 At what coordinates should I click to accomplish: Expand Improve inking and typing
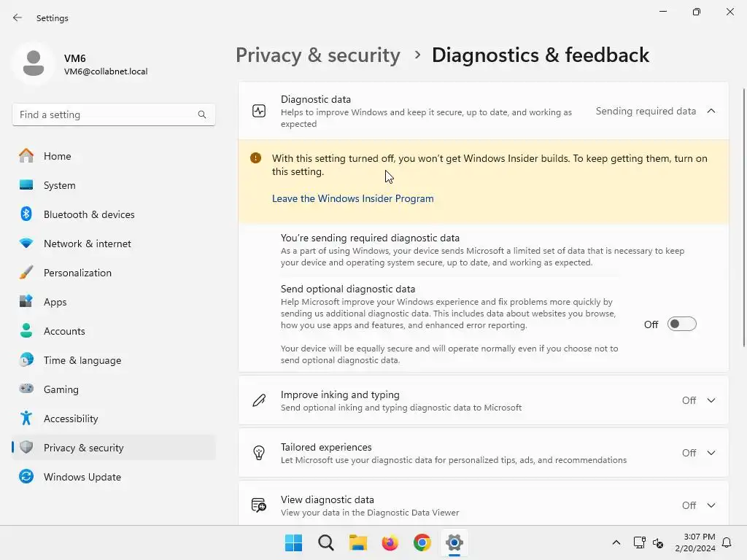[711, 400]
